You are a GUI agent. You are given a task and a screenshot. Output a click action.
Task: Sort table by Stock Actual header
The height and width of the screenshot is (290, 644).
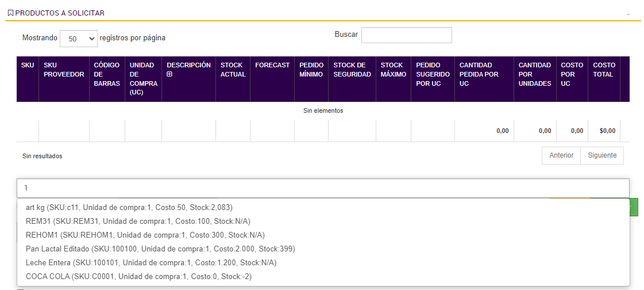click(x=233, y=70)
